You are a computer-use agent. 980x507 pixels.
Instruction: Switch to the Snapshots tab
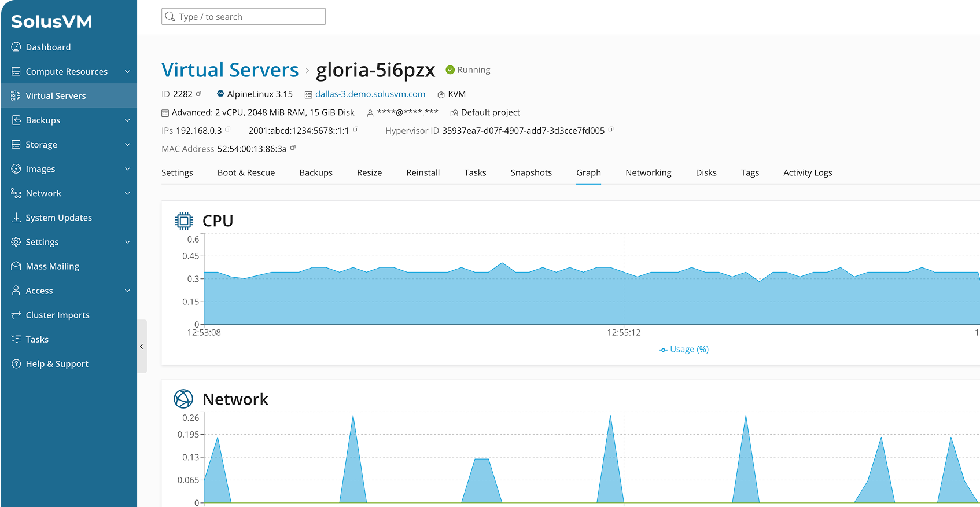530,172
